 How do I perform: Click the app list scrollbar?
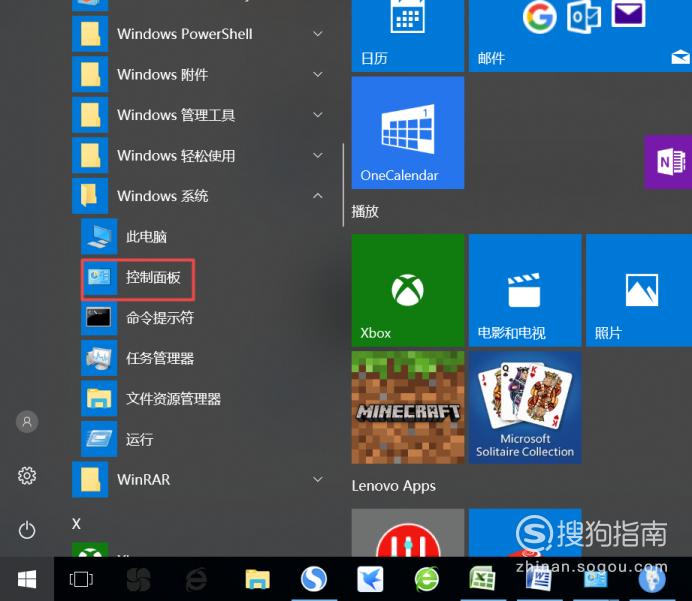[x=343, y=185]
